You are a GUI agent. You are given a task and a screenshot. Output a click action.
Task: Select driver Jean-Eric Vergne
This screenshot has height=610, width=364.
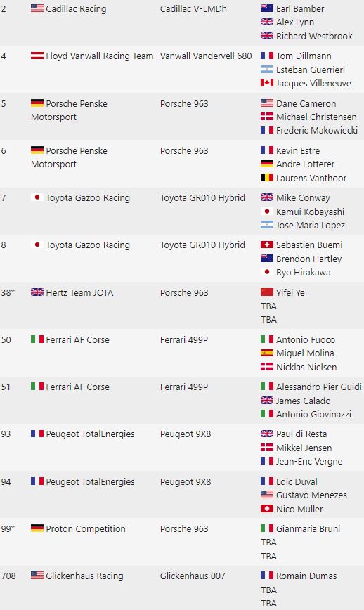tap(309, 462)
